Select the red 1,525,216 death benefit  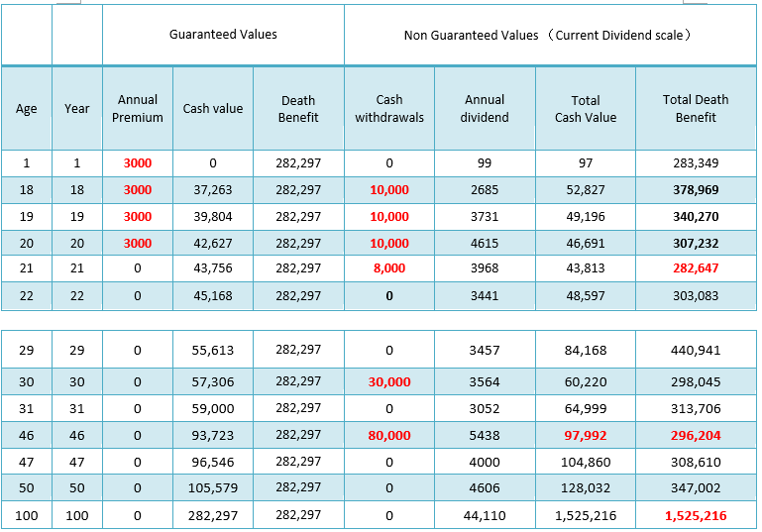pos(696,515)
